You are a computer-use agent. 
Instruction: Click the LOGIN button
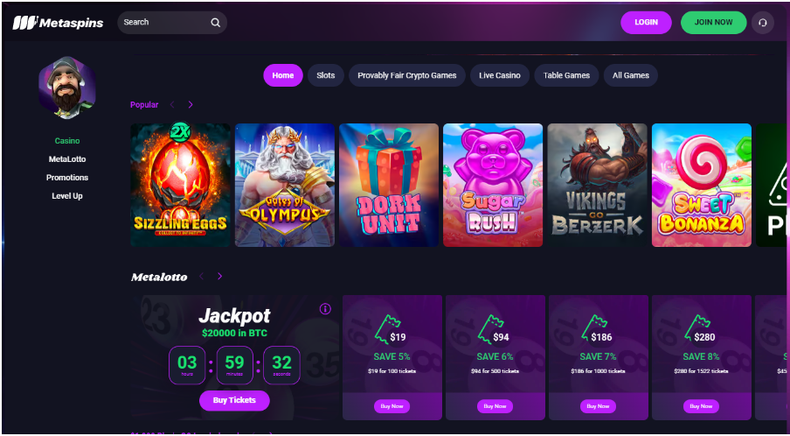click(x=646, y=23)
